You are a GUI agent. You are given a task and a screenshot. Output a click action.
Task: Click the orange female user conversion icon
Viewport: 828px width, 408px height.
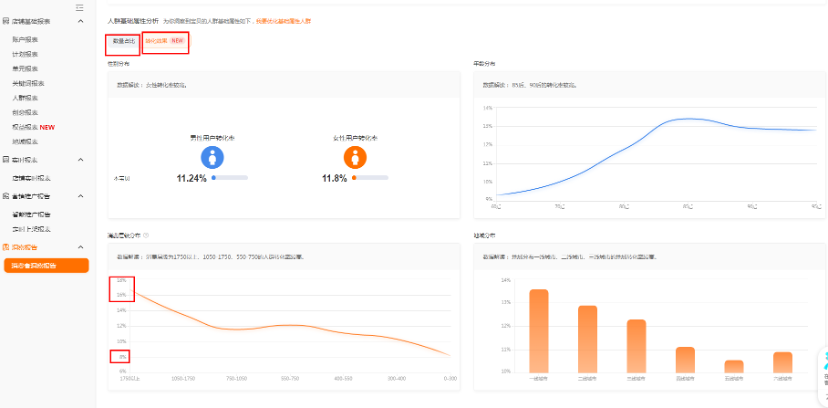(x=353, y=157)
